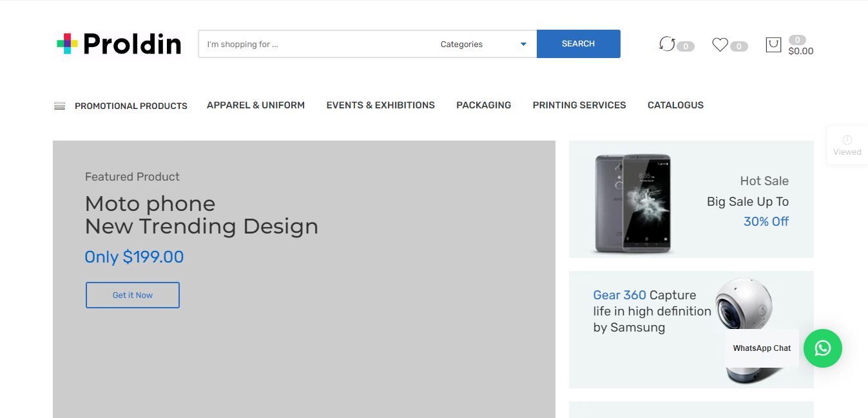Open the Catalogus menu item
This screenshot has height=418, width=868.
pyautogui.click(x=675, y=105)
